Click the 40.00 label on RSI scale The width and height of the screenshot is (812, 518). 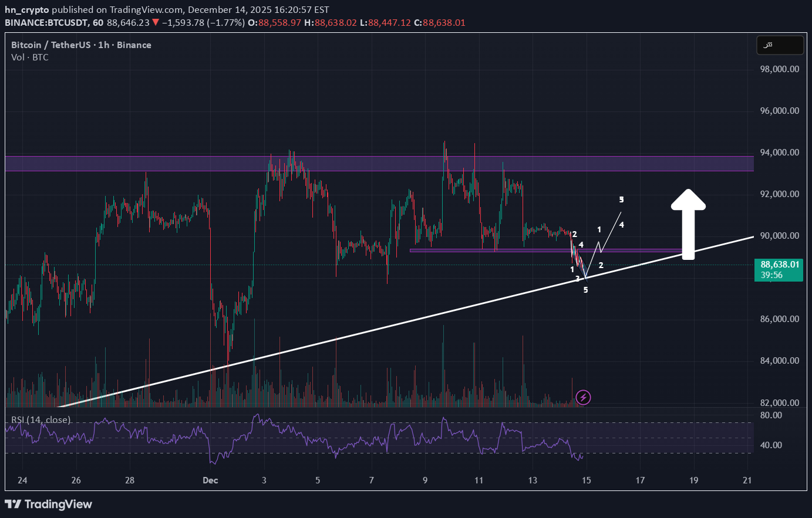[x=771, y=445]
